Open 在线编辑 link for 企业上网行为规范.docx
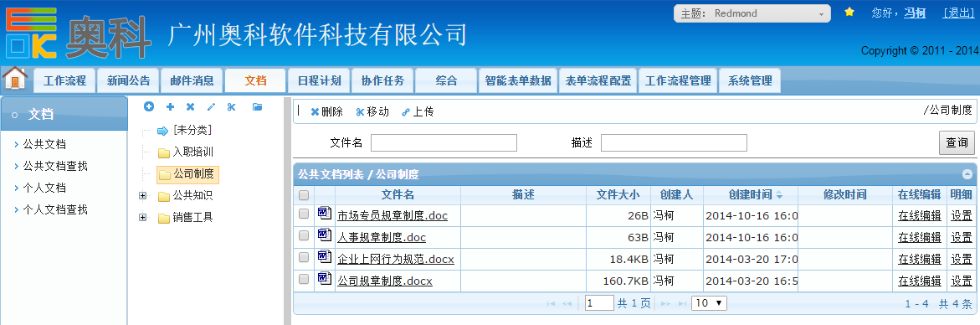This screenshot has width=980, height=325. (x=920, y=259)
